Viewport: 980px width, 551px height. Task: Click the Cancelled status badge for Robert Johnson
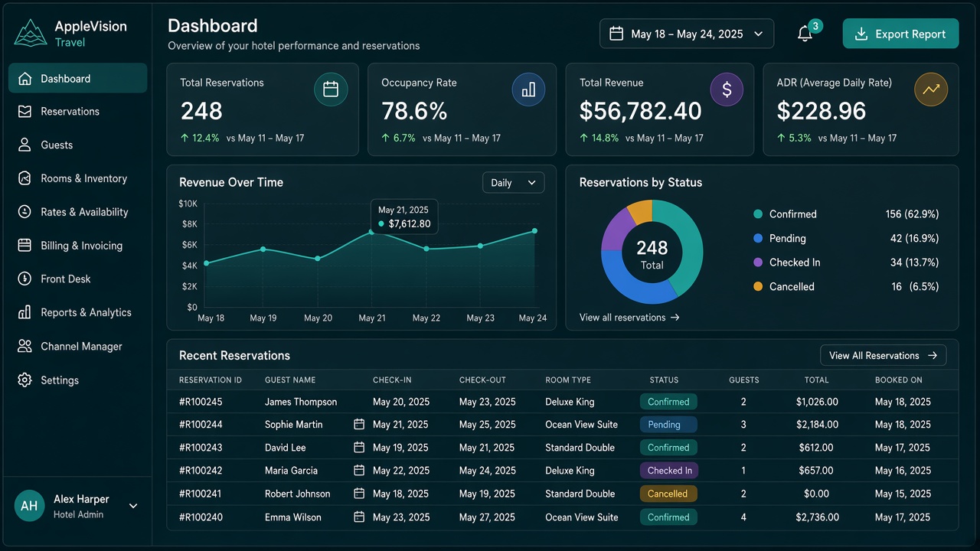(668, 494)
